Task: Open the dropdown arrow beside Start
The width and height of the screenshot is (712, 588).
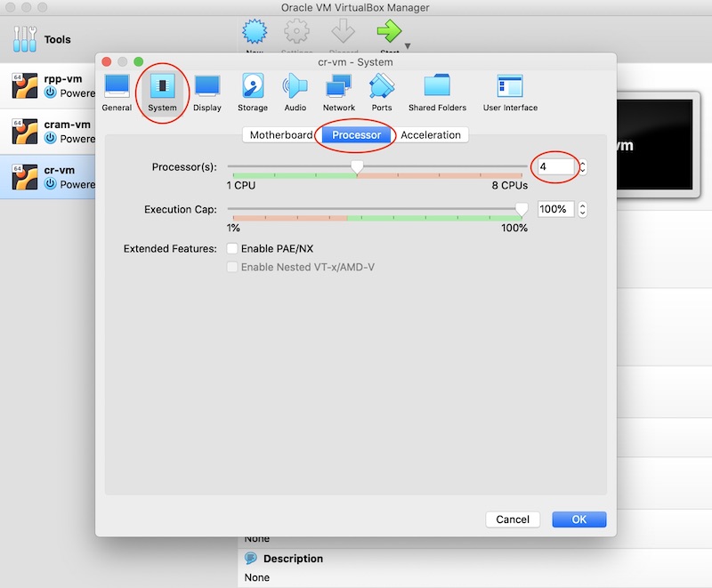Action: [408, 45]
